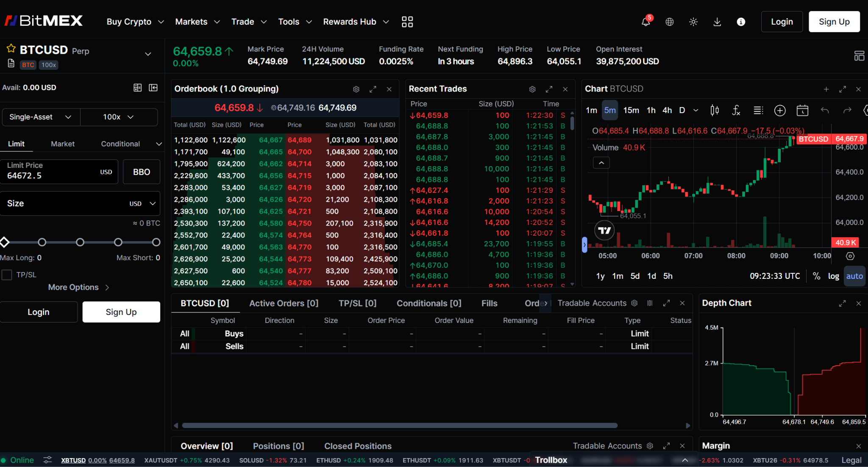Expand BTCUSD symbol selector chevron

148,54
